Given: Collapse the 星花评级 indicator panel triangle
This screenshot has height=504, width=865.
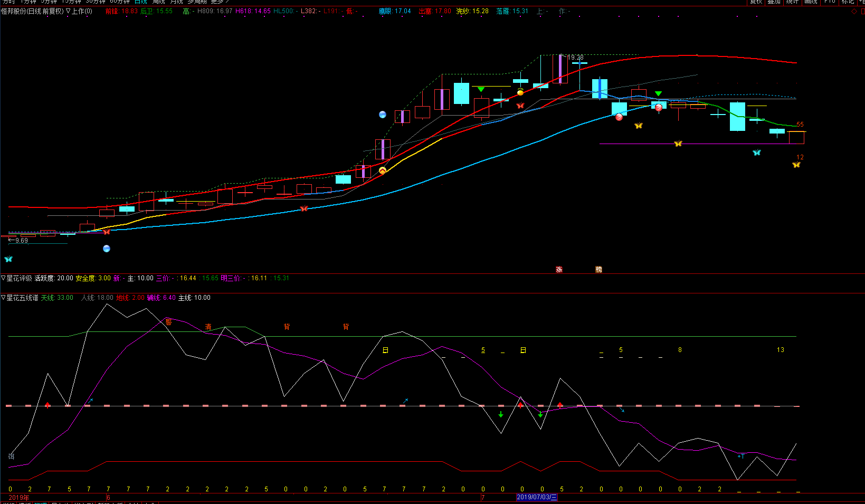Looking at the screenshot, I should [3, 278].
